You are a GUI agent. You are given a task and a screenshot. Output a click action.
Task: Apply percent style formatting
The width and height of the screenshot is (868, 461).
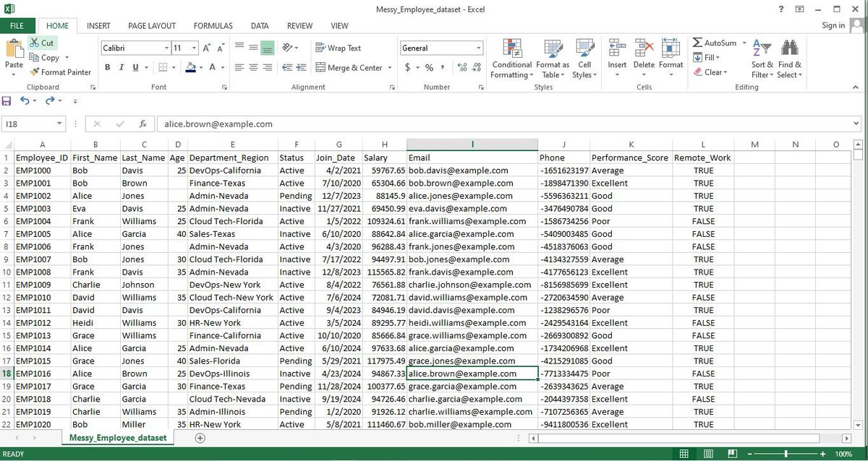[429, 67]
